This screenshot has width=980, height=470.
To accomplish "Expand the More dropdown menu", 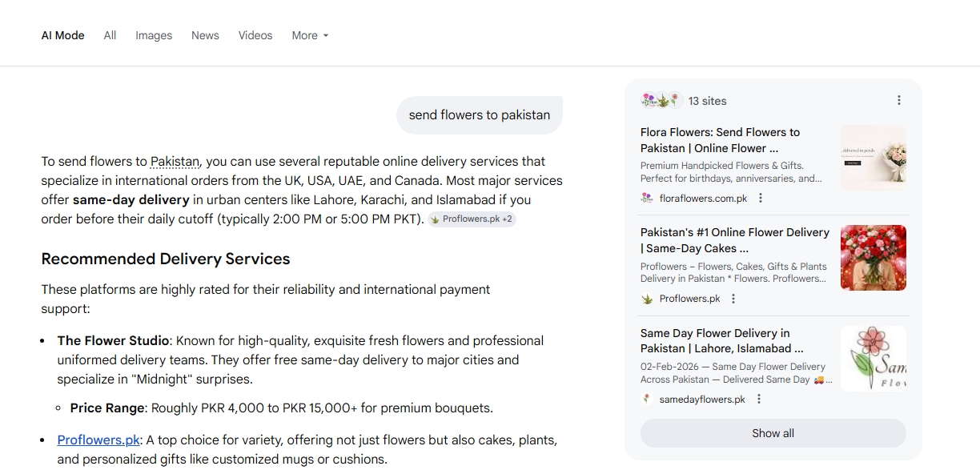I will pyautogui.click(x=310, y=35).
